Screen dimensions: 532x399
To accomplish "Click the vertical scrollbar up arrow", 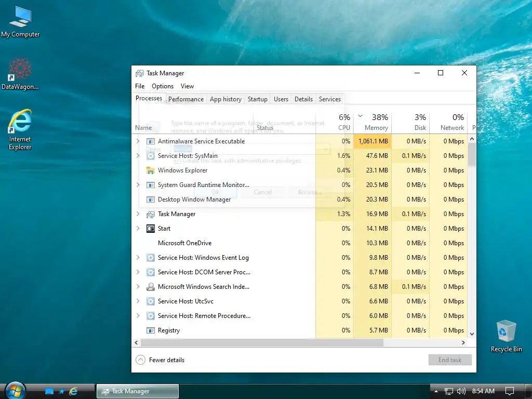I will pyautogui.click(x=472, y=139).
